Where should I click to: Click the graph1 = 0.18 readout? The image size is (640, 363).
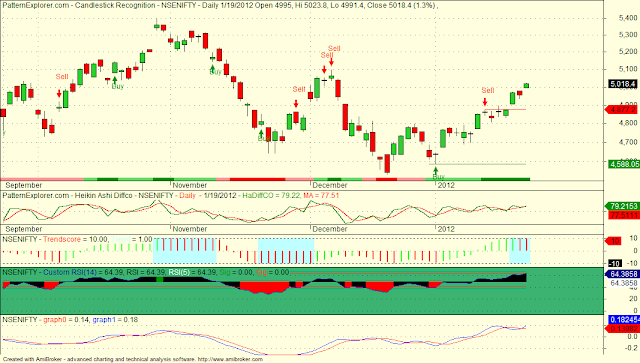115,320
